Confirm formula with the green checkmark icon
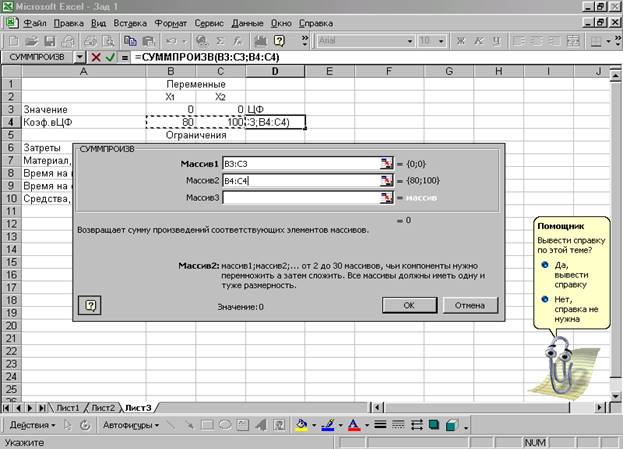The image size is (623, 449). [x=110, y=58]
